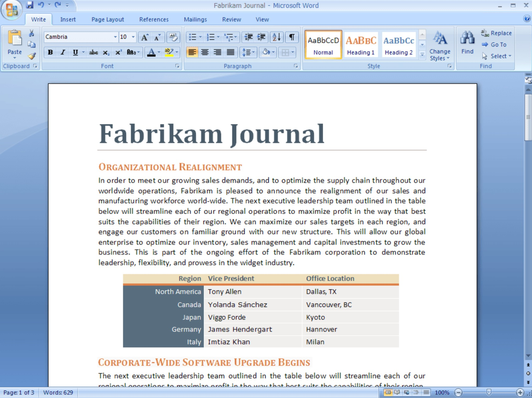Open the View tab
This screenshot has height=398, width=532.
pos(262,19)
